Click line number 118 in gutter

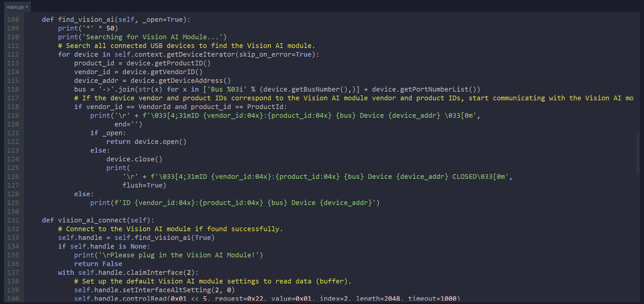pos(13,107)
